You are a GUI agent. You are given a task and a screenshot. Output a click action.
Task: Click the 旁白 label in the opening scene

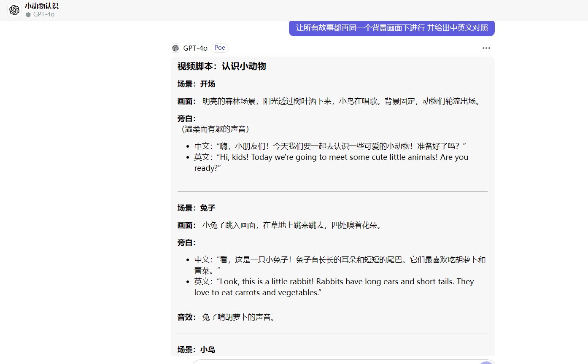(x=186, y=119)
